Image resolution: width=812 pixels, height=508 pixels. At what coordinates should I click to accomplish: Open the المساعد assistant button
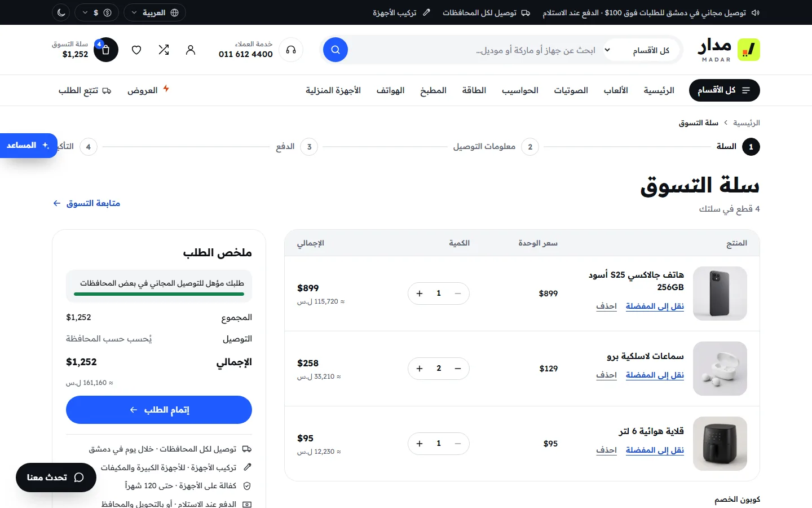click(28, 146)
